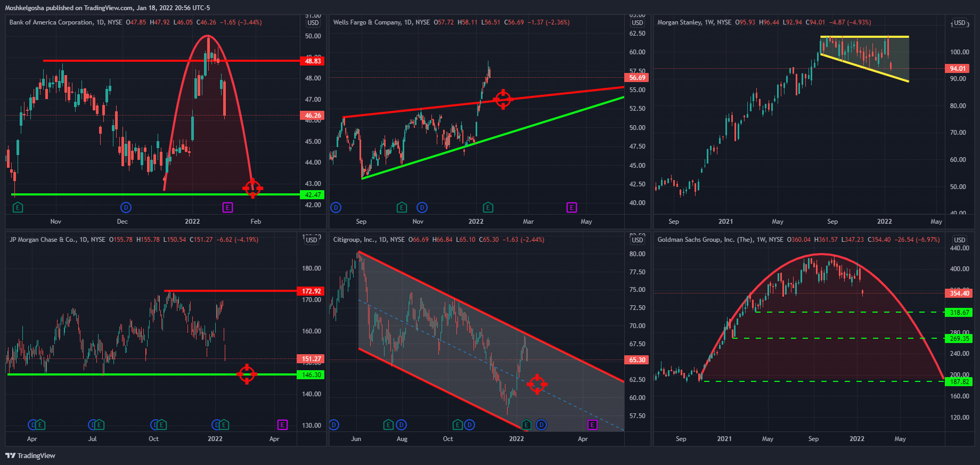The image size is (980, 465).
Task: Select the red crosshair target on the Citigroup chart
Action: click(x=537, y=384)
